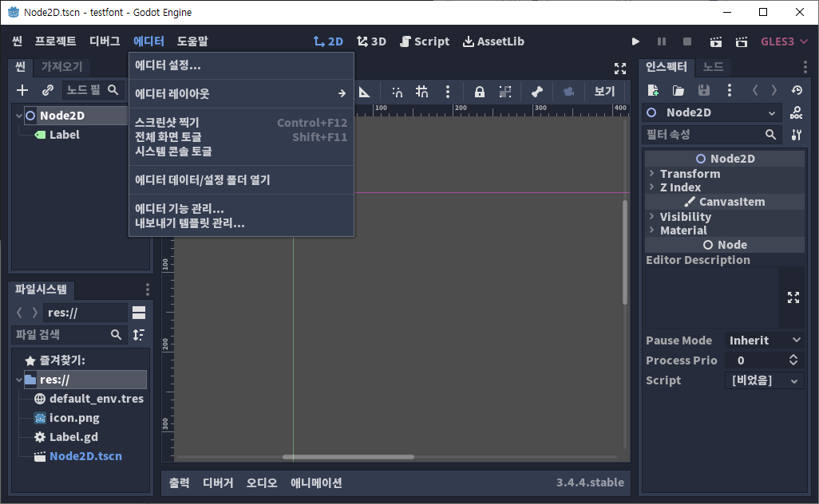Image resolution: width=819 pixels, height=504 pixels.
Task: Switch to the 노드 tab
Action: (713, 67)
